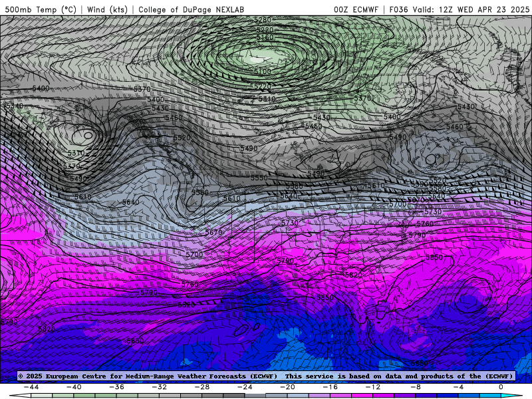Click the -40 temperature scale label
This screenshot has width=532, height=399.
(74, 387)
